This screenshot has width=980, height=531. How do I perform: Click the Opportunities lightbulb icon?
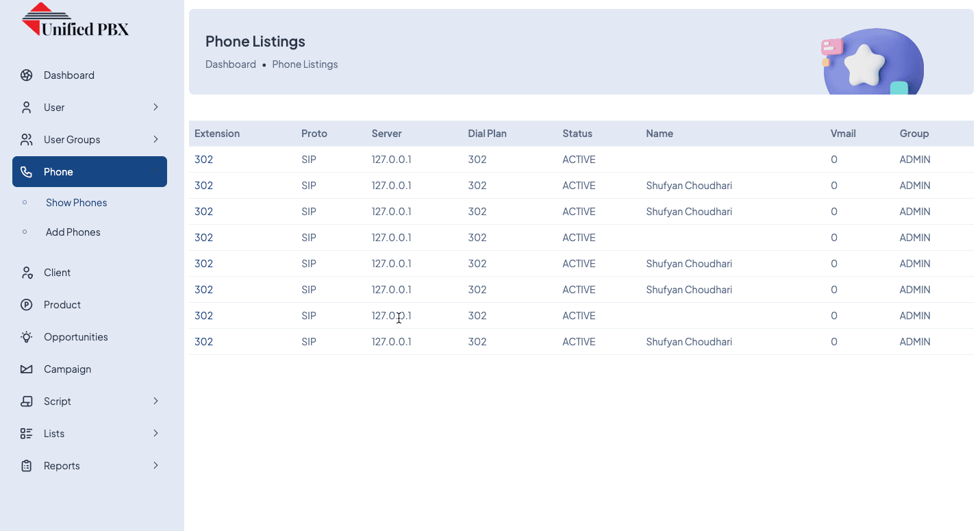(x=27, y=337)
